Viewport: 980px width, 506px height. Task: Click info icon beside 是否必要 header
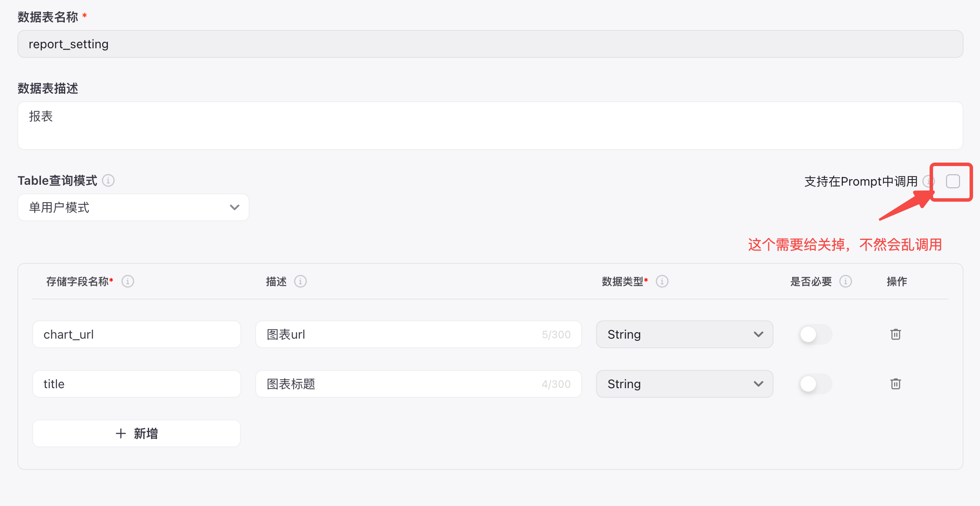[x=846, y=282]
